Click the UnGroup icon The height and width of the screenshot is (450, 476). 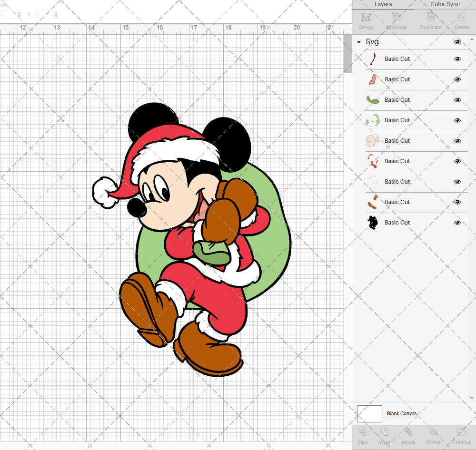[397, 17]
